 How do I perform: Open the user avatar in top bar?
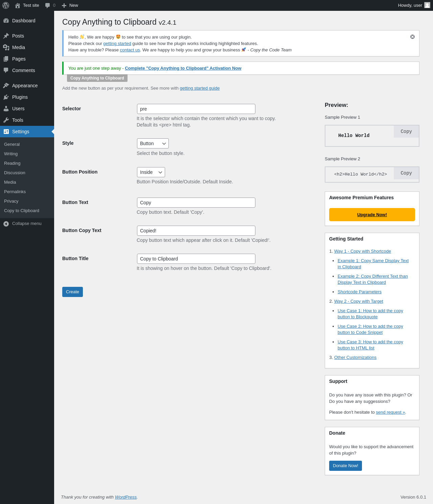point(427,5)
